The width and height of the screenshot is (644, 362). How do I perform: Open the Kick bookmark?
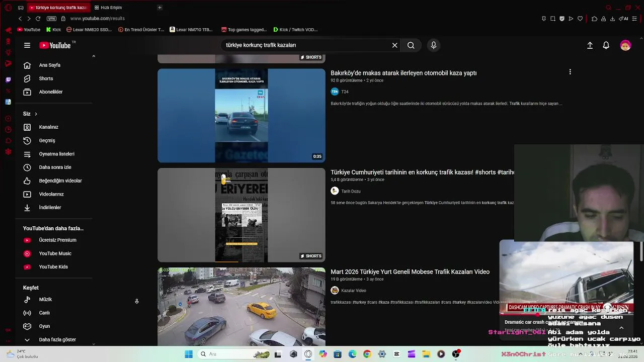[53, 30]
